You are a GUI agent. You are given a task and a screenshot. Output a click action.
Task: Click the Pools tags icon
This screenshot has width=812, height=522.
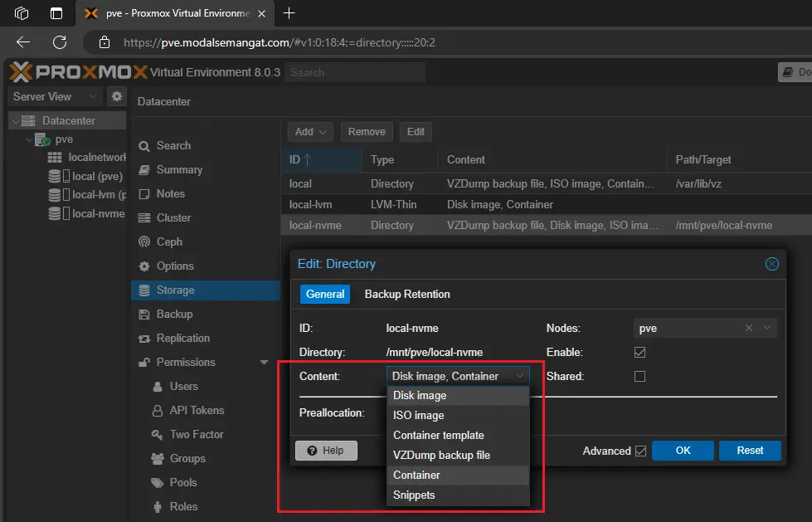[158, 483]
